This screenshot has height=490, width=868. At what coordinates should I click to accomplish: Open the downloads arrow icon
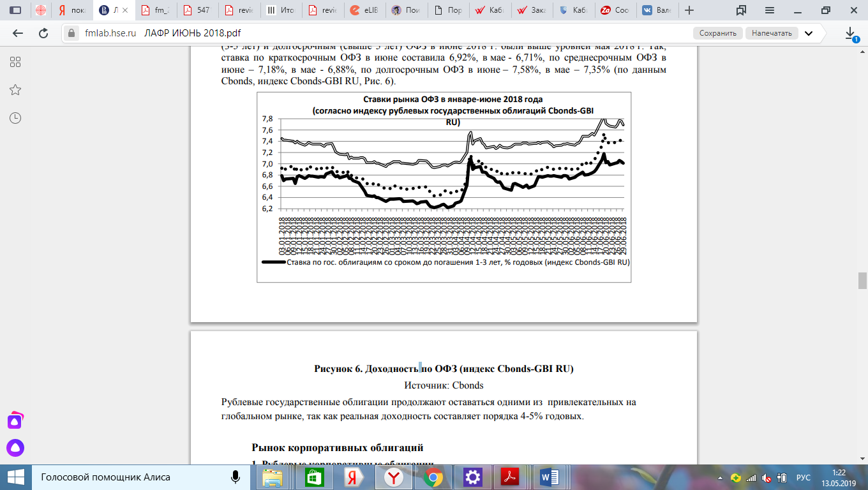tap(851, 33)
